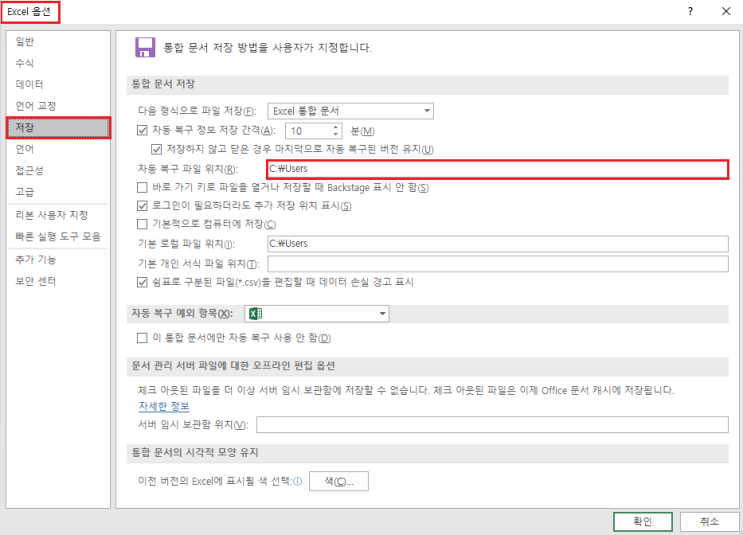Screen dimensions: 743x535
Task: Check 이 통합 문서에만 자동 복구 사용 안 함
Action: point(142,338)
